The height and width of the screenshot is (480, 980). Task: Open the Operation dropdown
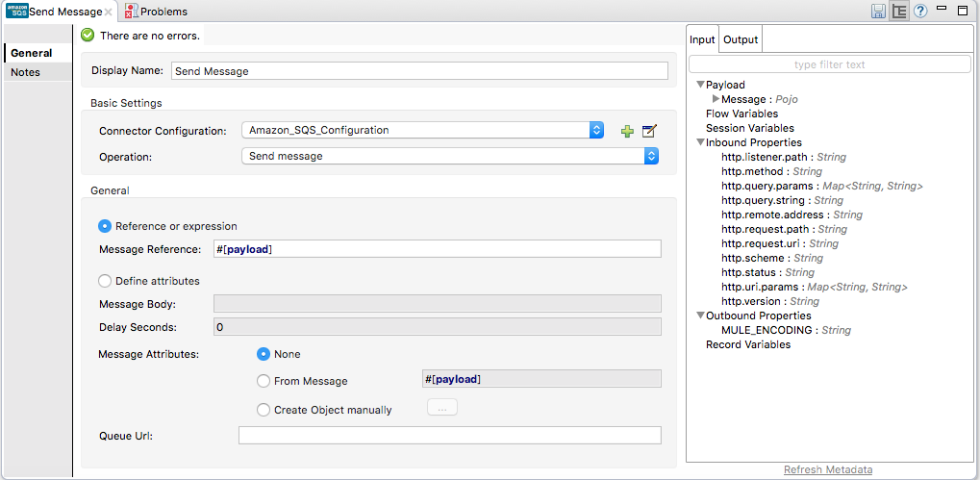point(652,156)
